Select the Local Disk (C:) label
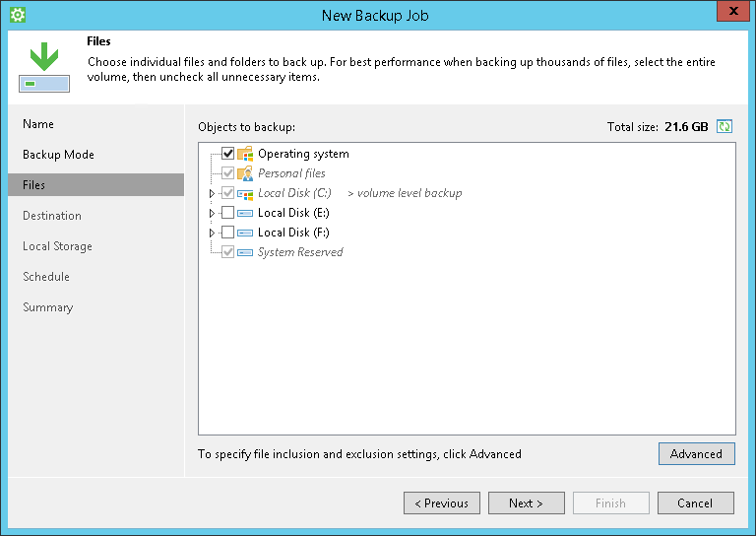 pos(294,193)
